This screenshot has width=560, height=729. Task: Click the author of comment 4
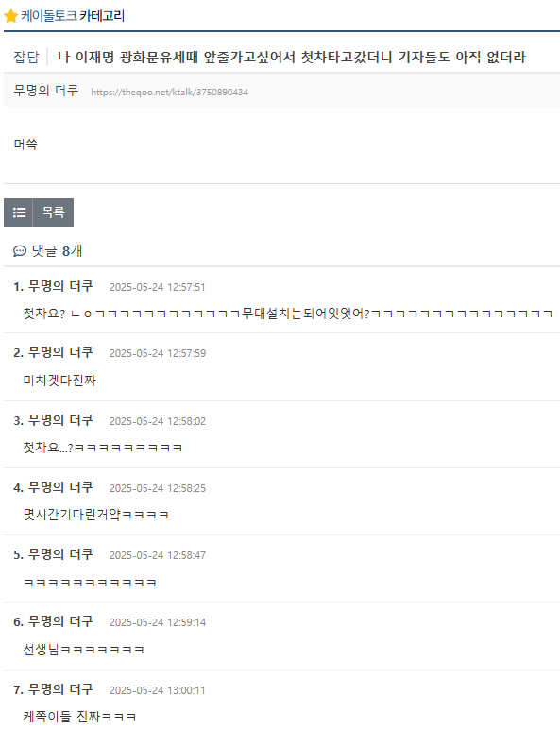coord(60,486)
